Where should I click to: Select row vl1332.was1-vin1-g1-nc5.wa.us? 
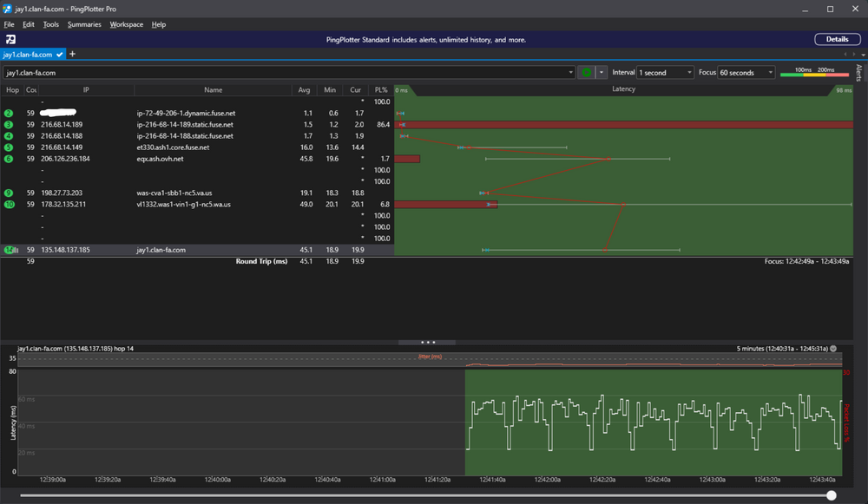click(197, 204)
